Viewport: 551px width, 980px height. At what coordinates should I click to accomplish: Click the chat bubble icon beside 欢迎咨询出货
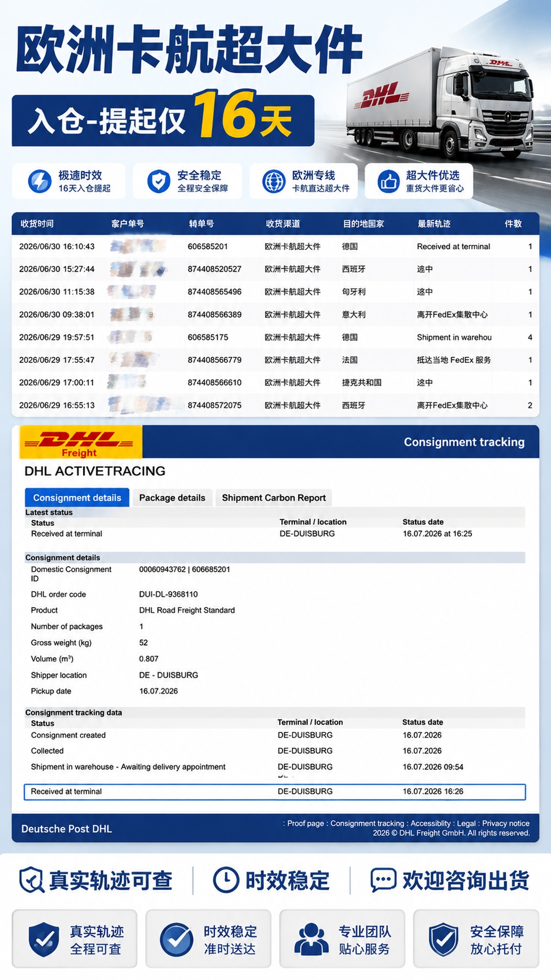(x=383, y=880)
